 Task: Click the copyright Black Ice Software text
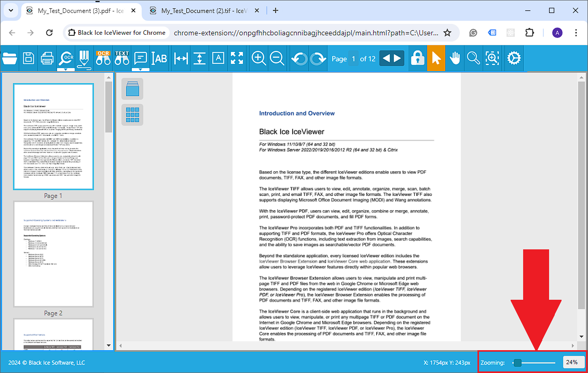tap(47, 363)
